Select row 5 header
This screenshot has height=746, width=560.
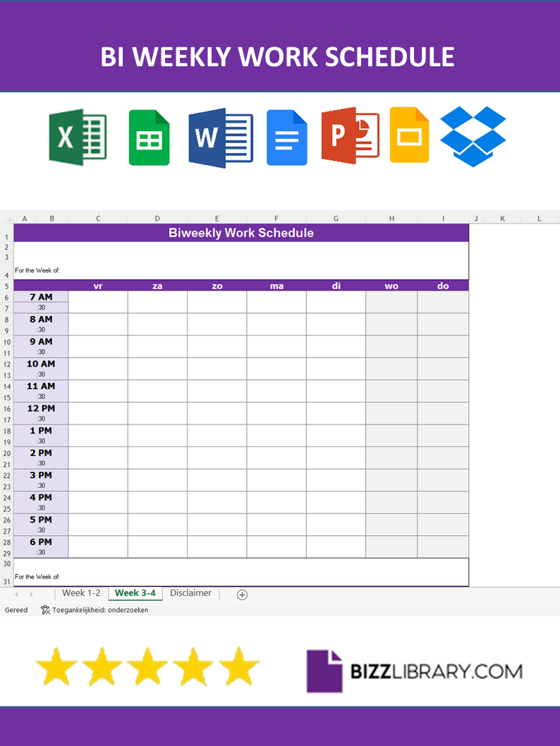[6, 286]
